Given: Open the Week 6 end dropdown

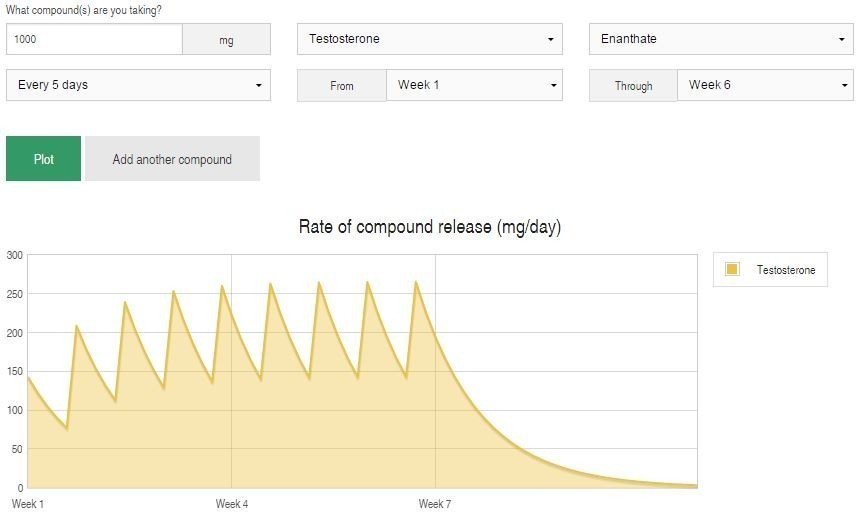Looking at the screenshot, I should pos(764,85).
